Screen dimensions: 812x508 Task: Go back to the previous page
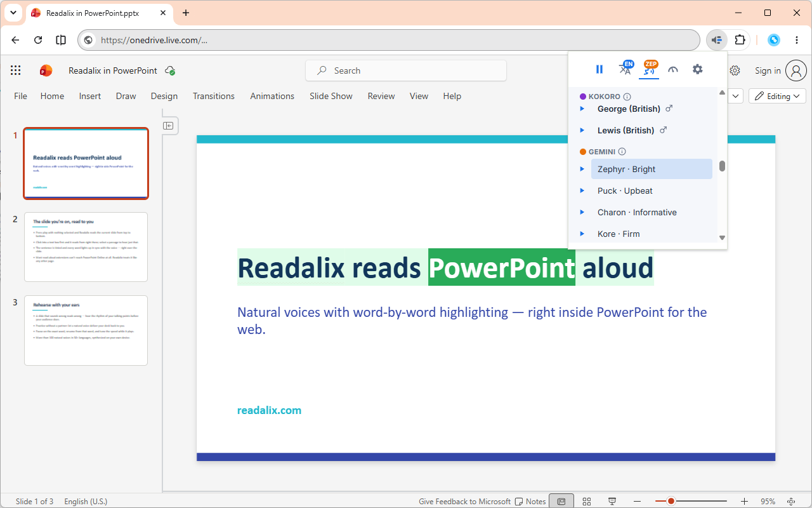click(15, 40)
